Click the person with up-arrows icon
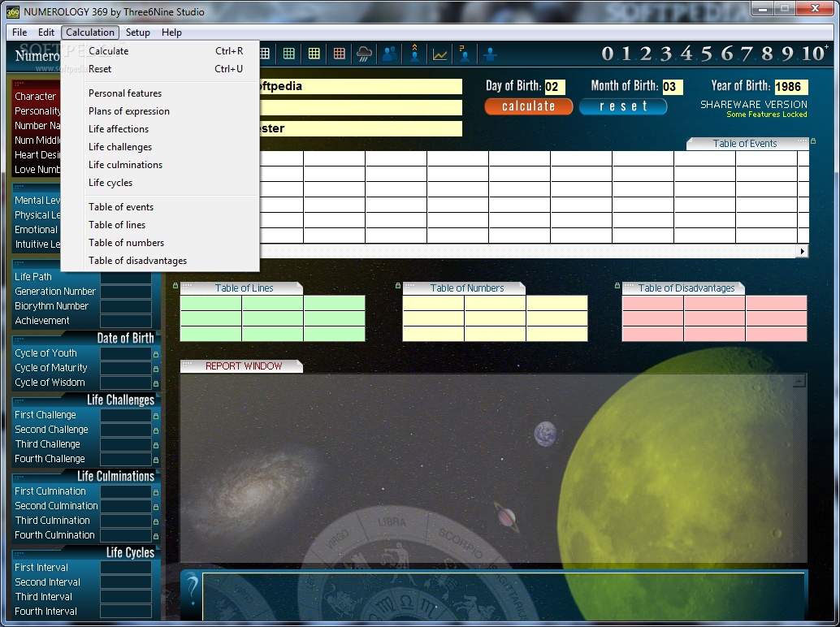This screenshot has width=840, height=627. pyautogui.click(x=414, y=54)
